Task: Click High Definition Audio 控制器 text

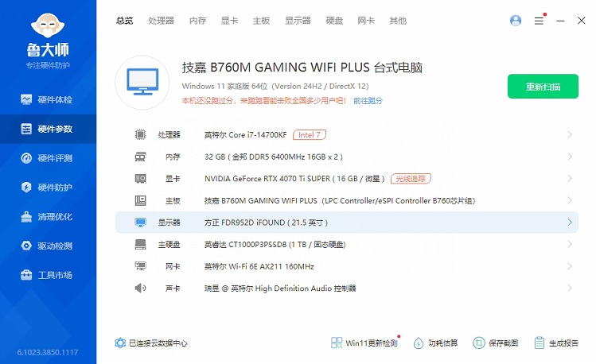Action: (x=306, y=288)
